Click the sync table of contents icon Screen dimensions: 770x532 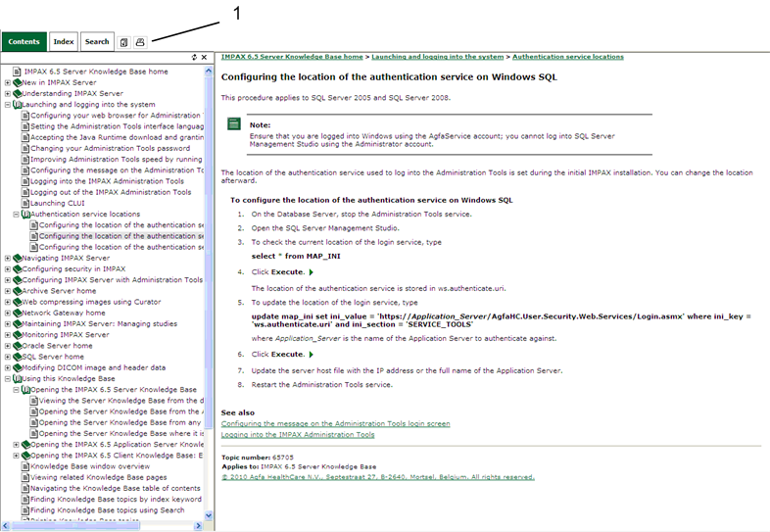(x=195, y=58)
